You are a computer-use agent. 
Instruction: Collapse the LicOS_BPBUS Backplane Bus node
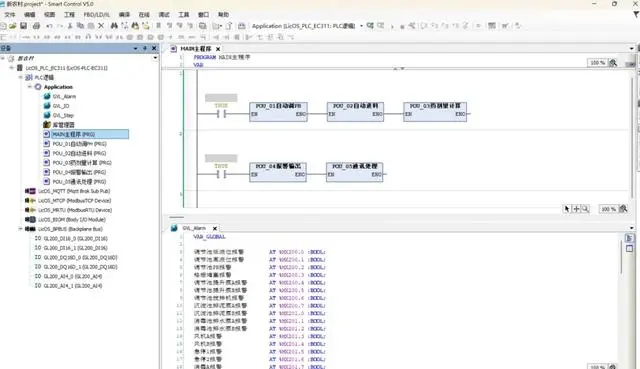20,229
